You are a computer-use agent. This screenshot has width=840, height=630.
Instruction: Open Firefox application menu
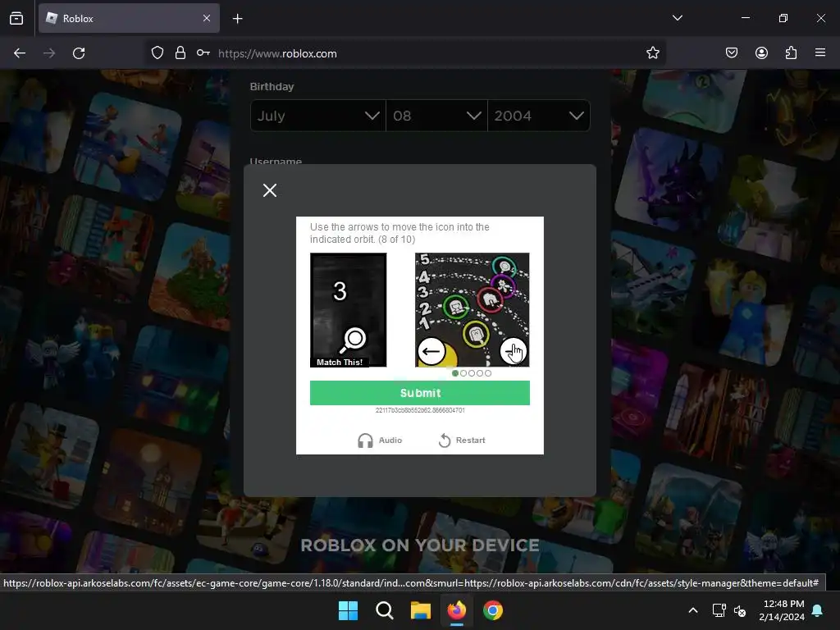coord(820,52)
